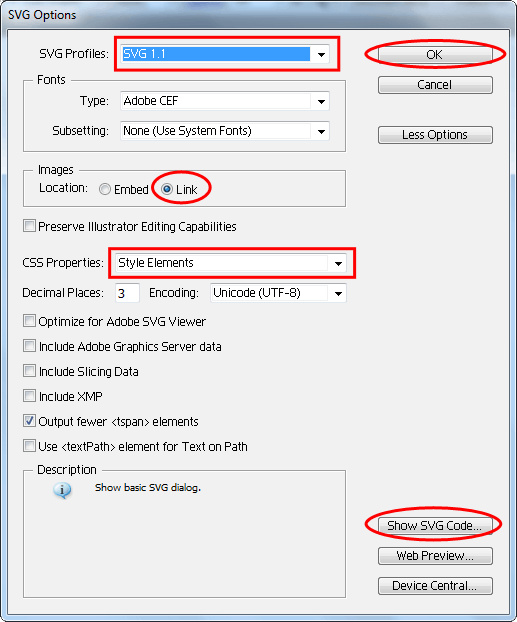Open the Subsetting dropdown
Screen dimensions: 517x622
(225, 131)
